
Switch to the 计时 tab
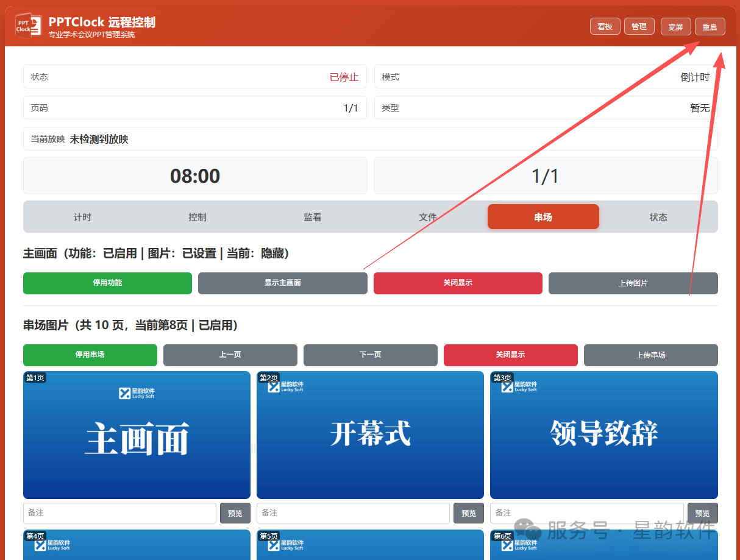point(82,217)
